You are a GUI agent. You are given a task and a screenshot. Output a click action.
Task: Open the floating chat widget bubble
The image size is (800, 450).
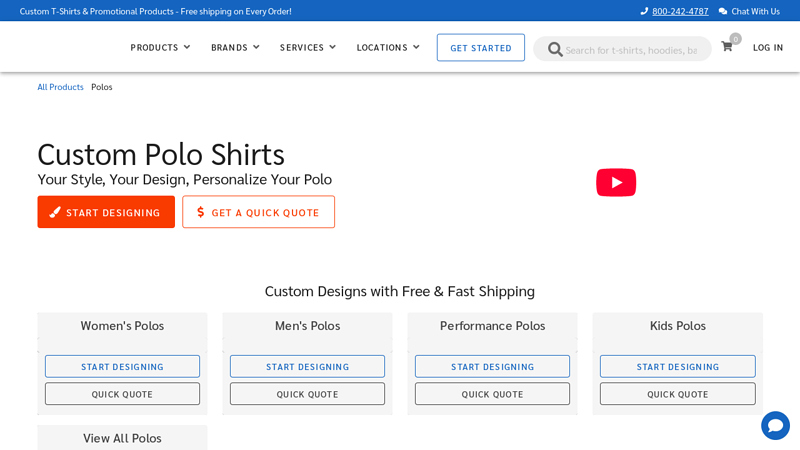(x=775, y=425)
